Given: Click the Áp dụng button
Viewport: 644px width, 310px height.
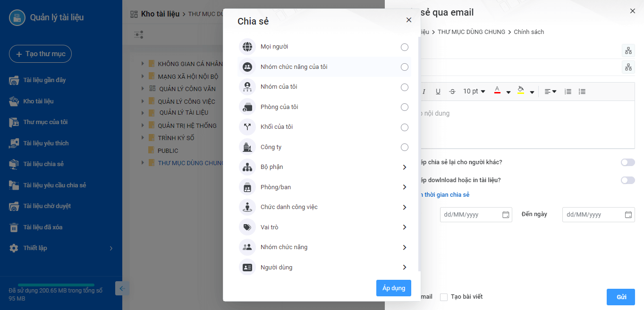Looking at the screenshot, I should (x=394, y=288).
